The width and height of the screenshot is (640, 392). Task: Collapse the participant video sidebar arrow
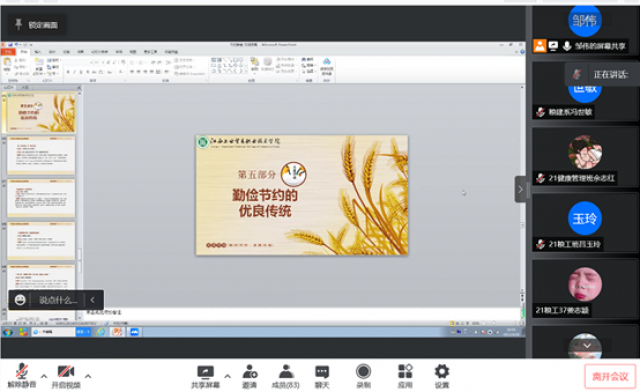[x=520, y=189]
